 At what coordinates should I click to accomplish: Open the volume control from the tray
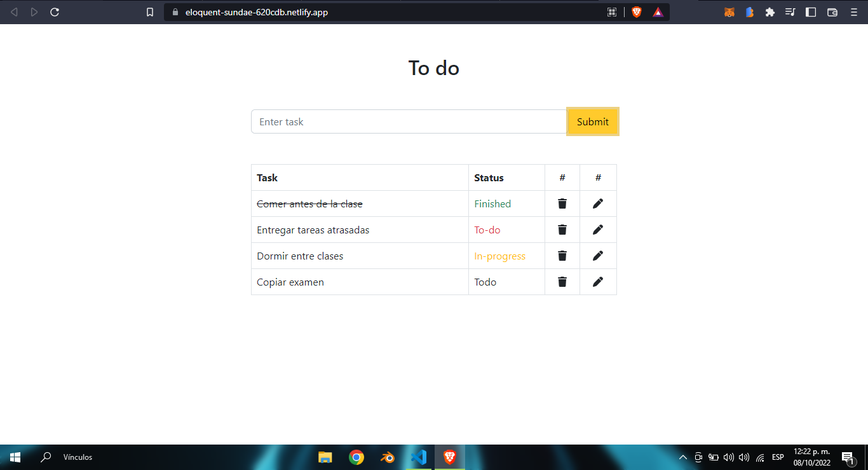728,457
